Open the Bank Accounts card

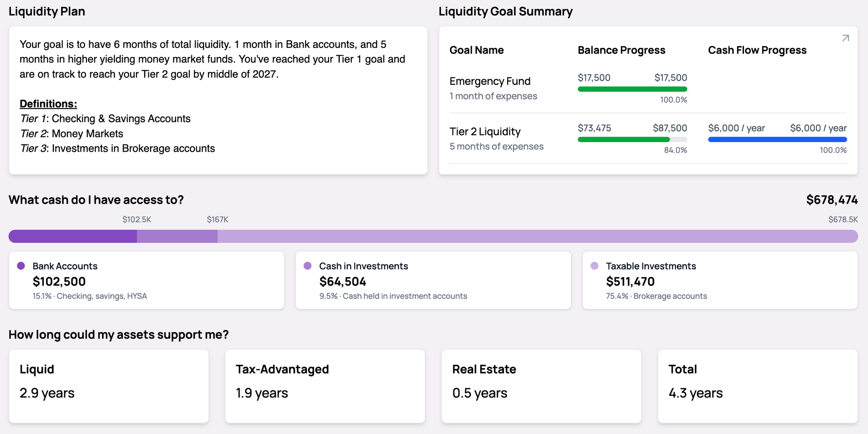click(x=146, y=280)
